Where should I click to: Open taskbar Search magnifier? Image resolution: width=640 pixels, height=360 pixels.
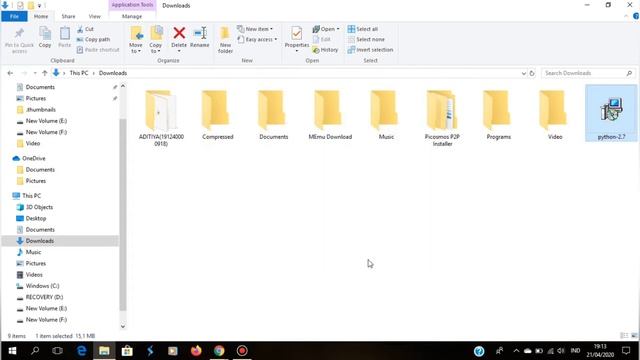pyautogui.click(x=35, y=351)
